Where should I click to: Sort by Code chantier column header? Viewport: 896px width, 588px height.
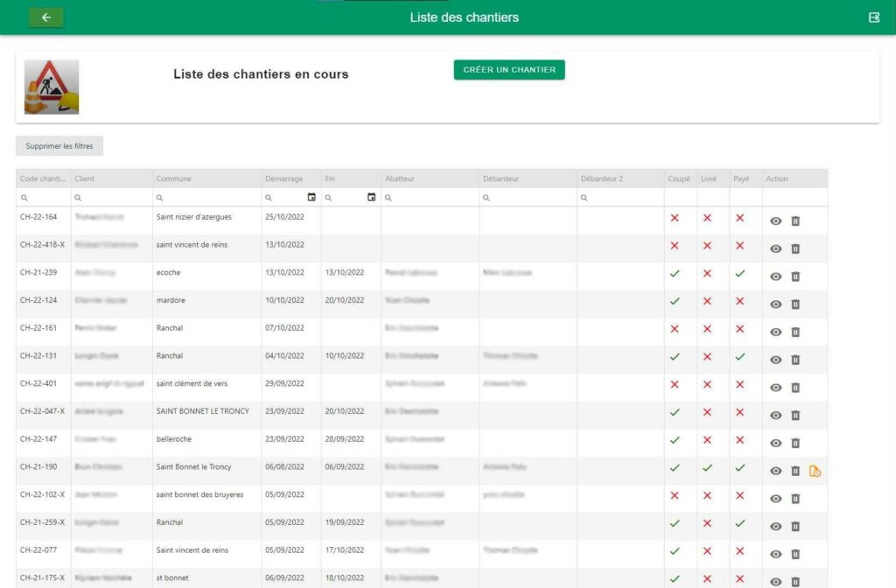[x=43, y=178]
